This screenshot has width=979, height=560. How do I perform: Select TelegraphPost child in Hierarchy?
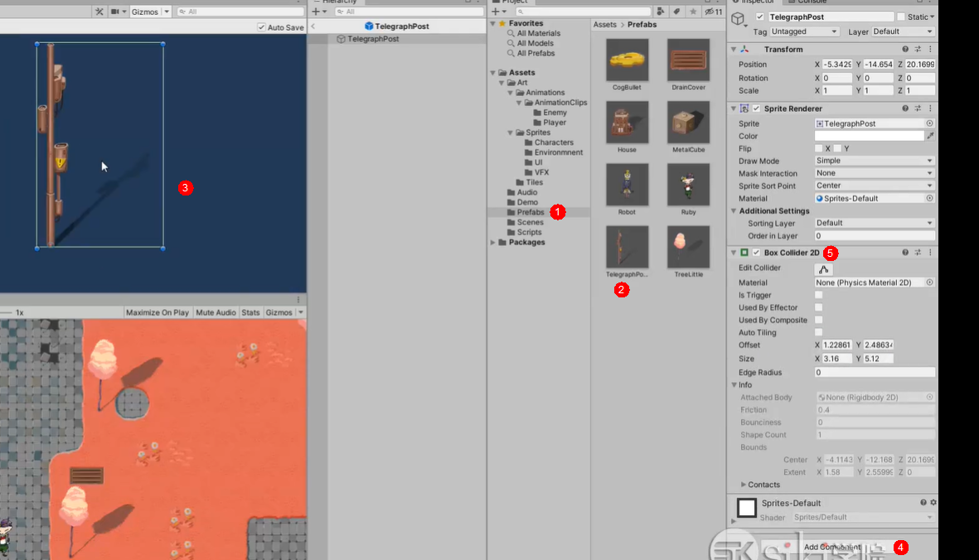pos(373,39)
